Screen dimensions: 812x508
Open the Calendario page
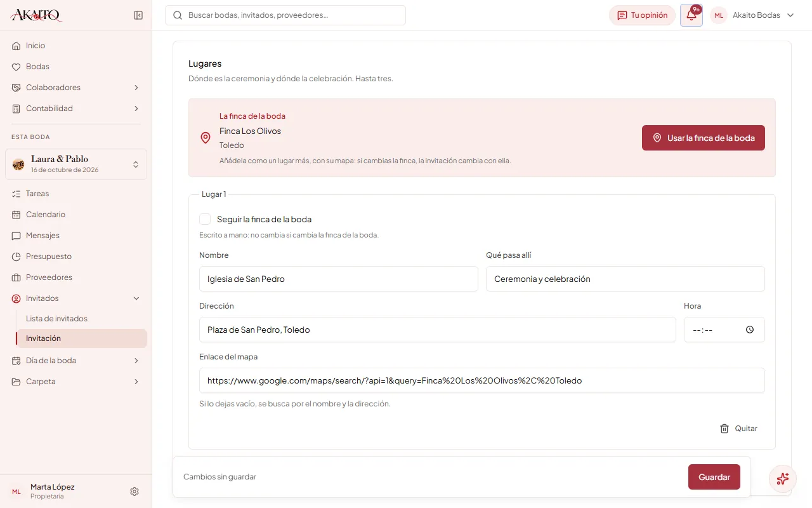76,215
